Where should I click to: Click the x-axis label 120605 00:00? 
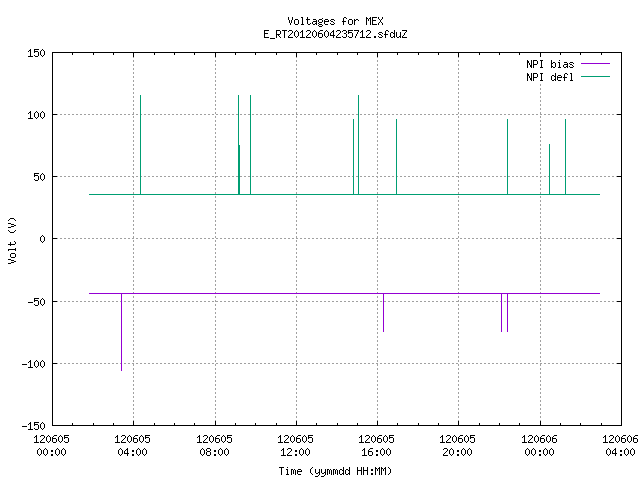coord(51,445)
